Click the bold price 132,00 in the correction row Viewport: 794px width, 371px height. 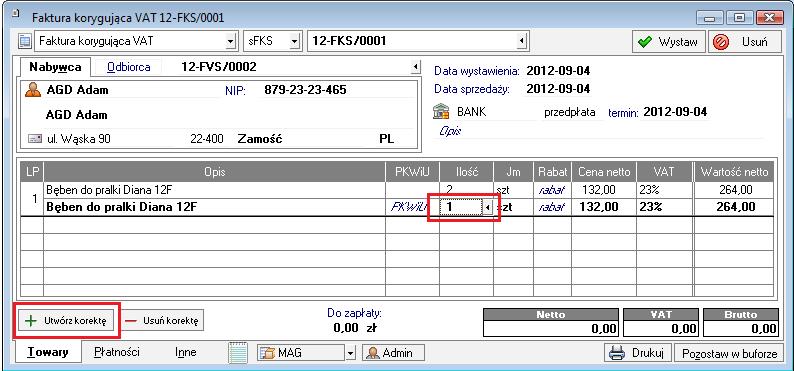pyautogui.click(x=600, y=207)
